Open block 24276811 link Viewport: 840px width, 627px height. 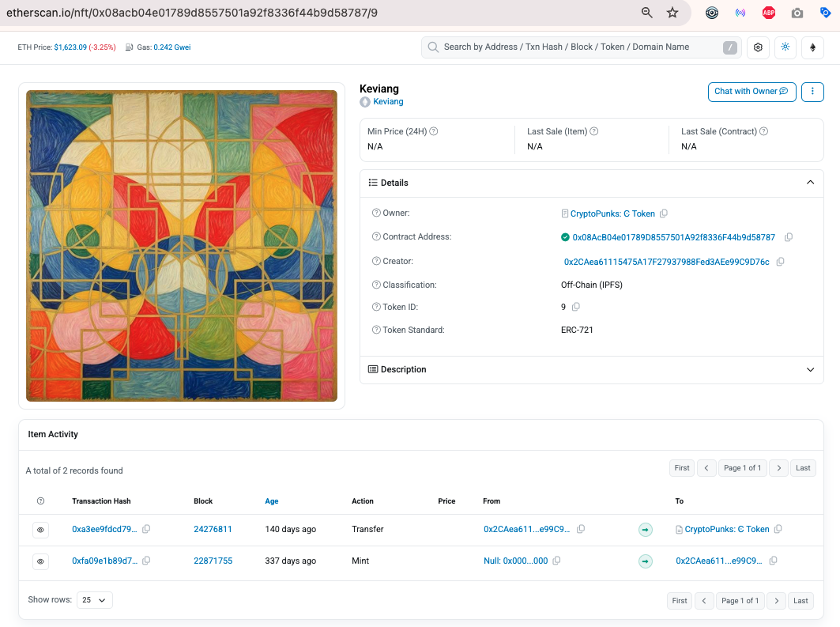coord(213,529)
